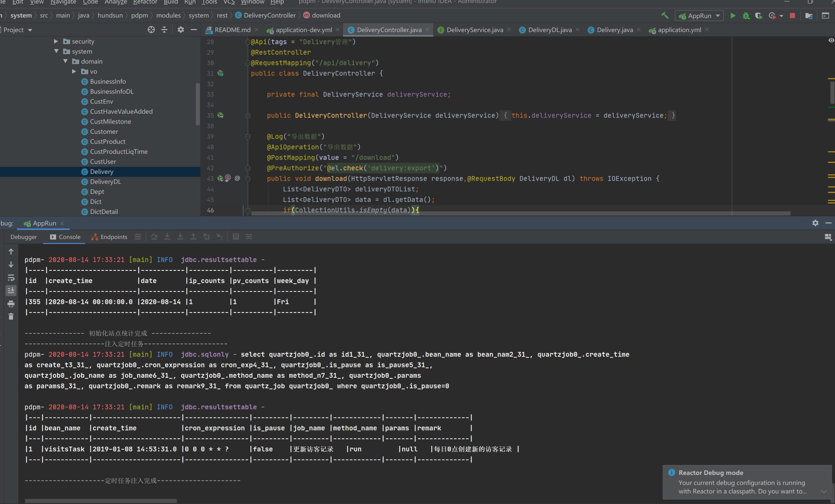The width and height of the screenshot is (835, 504).
Task: Switch to the README.md tab
Action: 233,30
